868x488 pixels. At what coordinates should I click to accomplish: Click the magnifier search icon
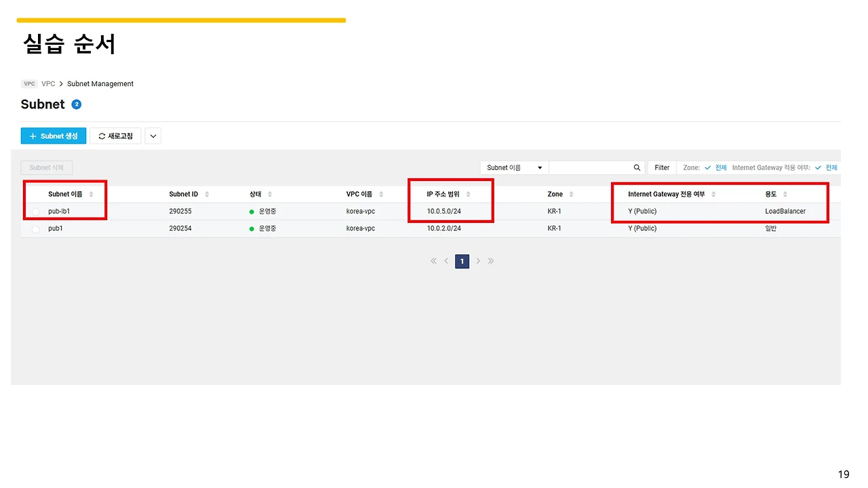[637, 167]
